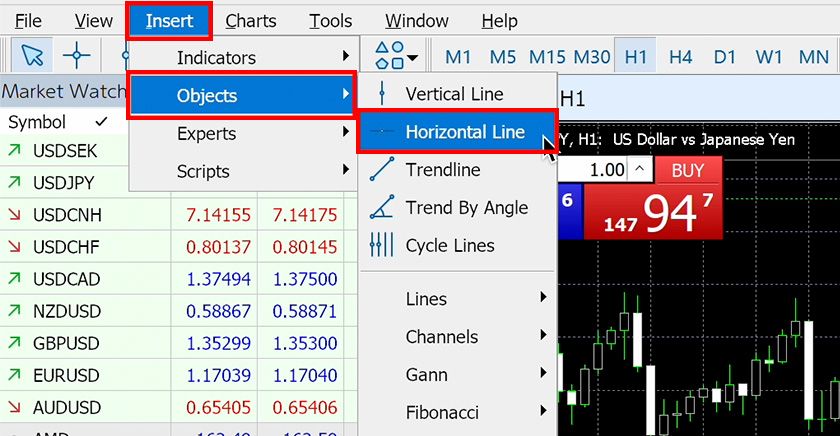Open the Tools menu
Screen dimensions: 840x436
pyautogui.click(x=330, y=20)
